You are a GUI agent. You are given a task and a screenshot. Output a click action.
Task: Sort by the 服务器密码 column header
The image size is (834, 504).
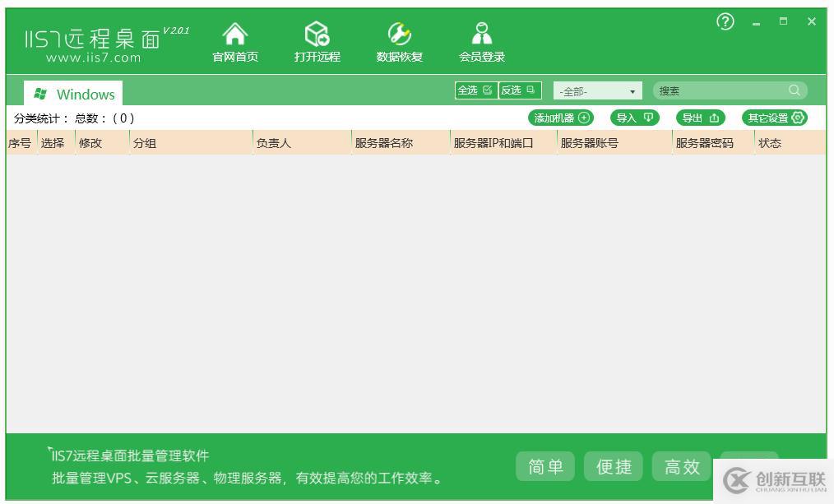coord(713,143)
